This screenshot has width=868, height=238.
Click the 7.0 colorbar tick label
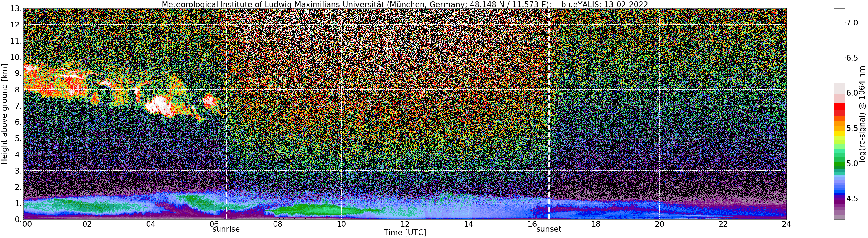pos(852,23)
